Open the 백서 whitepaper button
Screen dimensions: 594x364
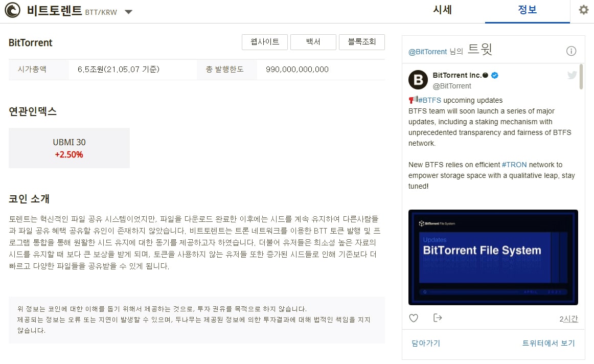(x=313, y=42)
